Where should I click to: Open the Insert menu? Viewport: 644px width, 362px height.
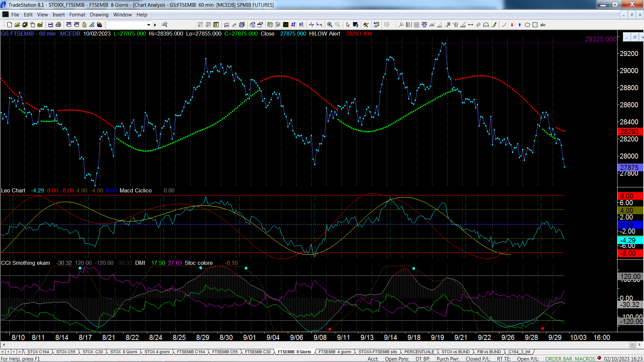tap(59, 15)
